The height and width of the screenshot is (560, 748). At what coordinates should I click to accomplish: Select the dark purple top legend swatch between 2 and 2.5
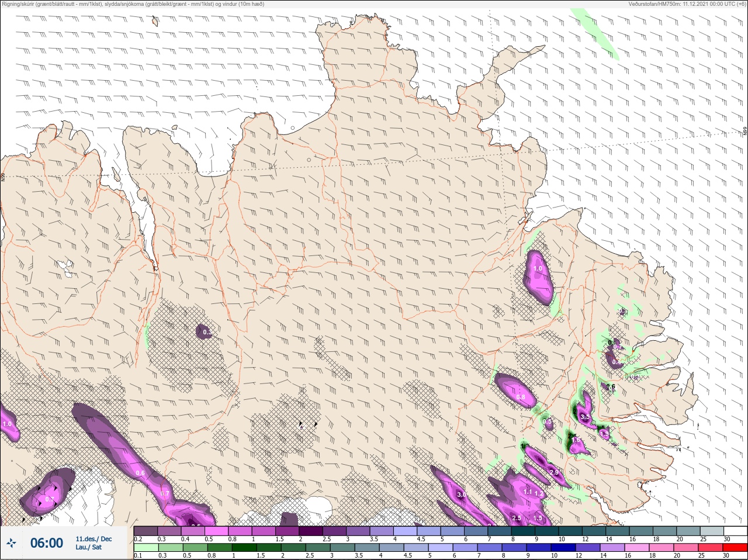point(311,531)
